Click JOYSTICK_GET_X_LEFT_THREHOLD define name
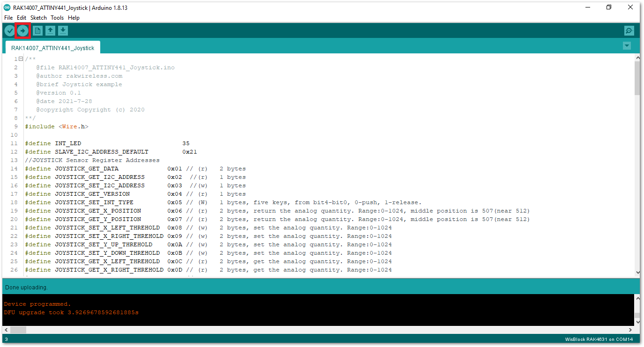 (107, 261)
